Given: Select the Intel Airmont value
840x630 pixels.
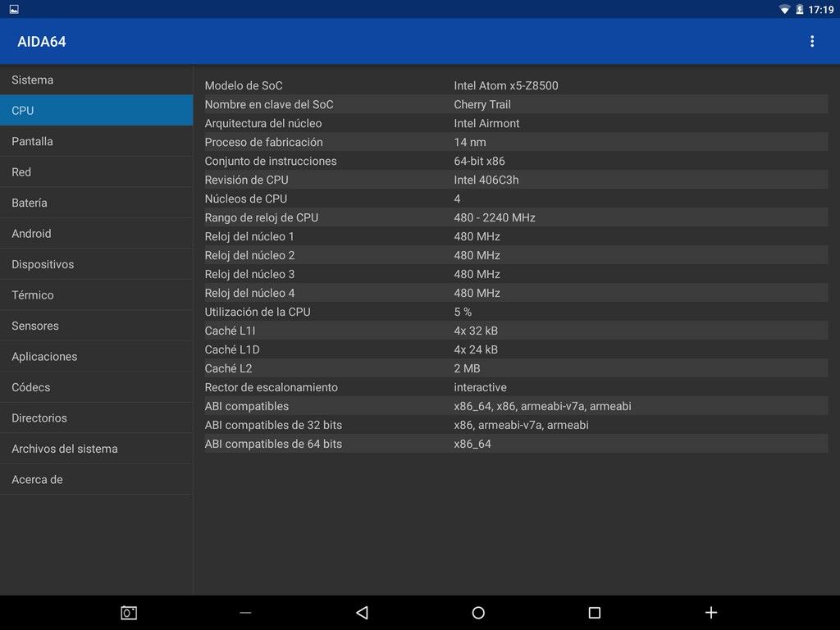Looking at the screenshot, I should [x=486, y=123].
